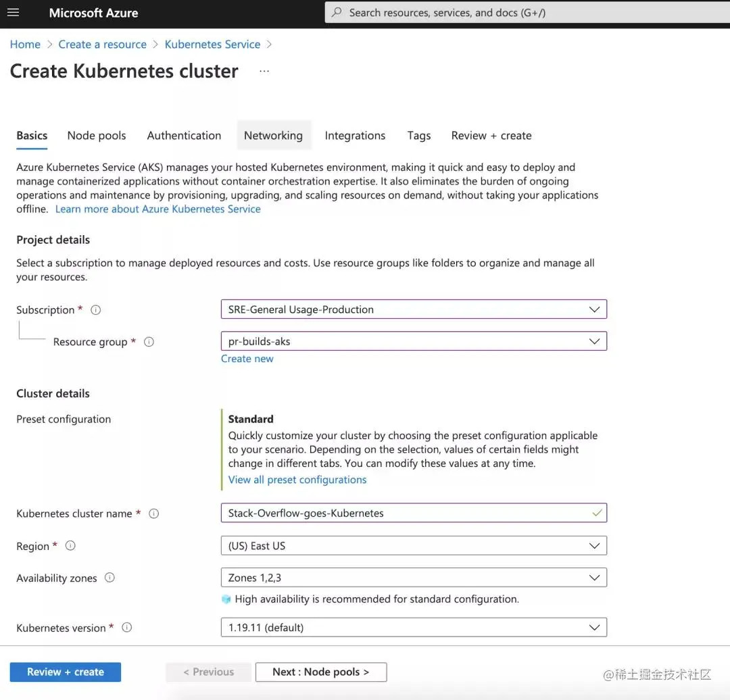Image resolution: width=730 pixels, height=700 pixels.
Task: Click the High availability is recommended message
Action: (x=376, y=599)
